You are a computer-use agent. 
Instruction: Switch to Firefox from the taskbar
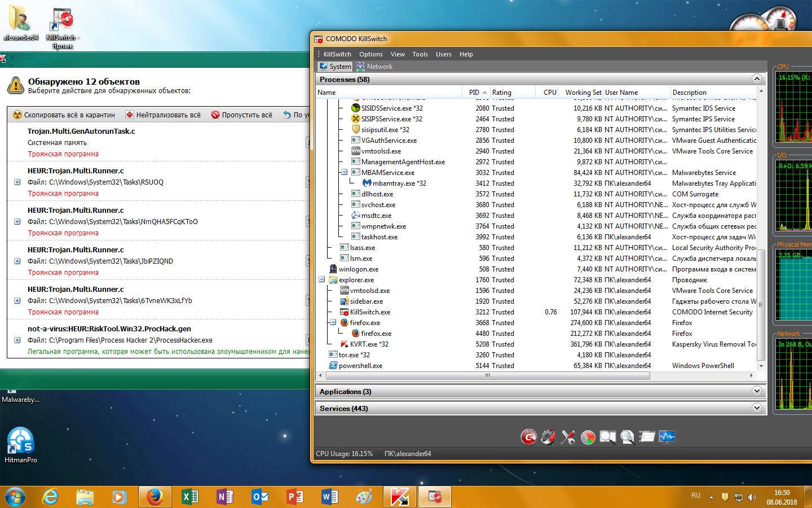click(155, 497)
